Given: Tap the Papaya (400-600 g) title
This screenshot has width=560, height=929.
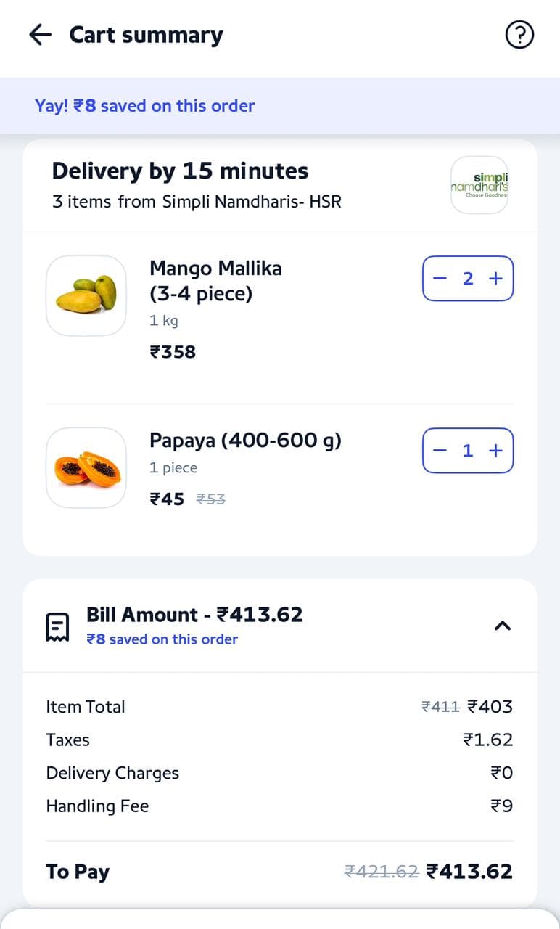Looking at the screenshot, I should (245, 441).
